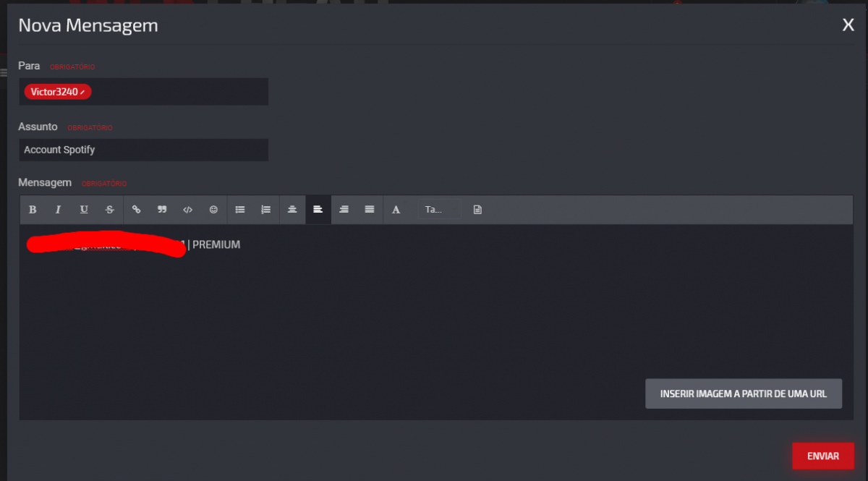Toggle bold formatting in the editor
This screenshot has width=868, height=481.
[x=33, y=210]
